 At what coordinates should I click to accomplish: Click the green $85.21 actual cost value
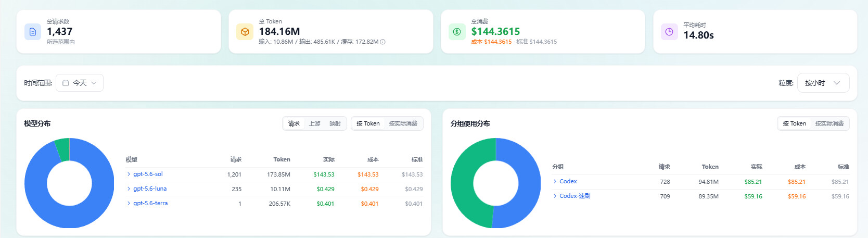753,182
